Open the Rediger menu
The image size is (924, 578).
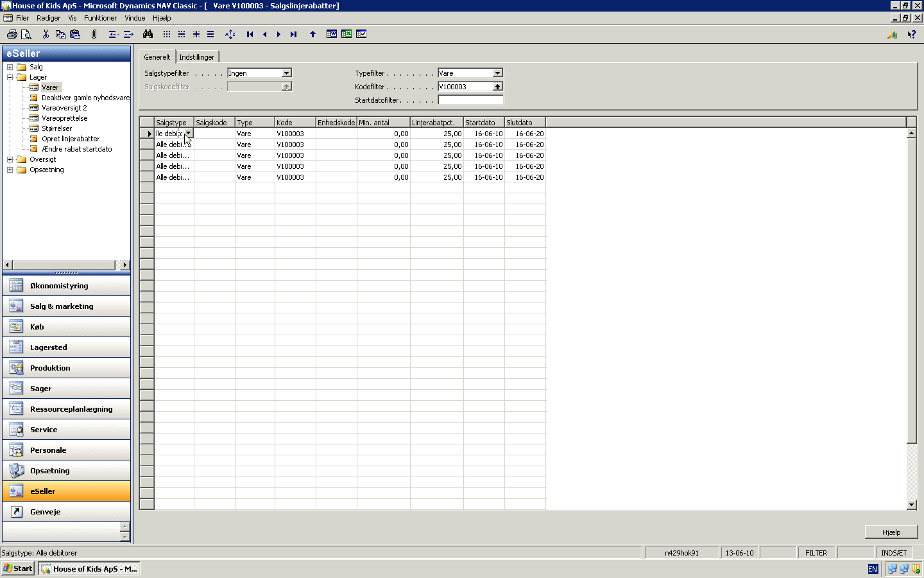[49, 18]
